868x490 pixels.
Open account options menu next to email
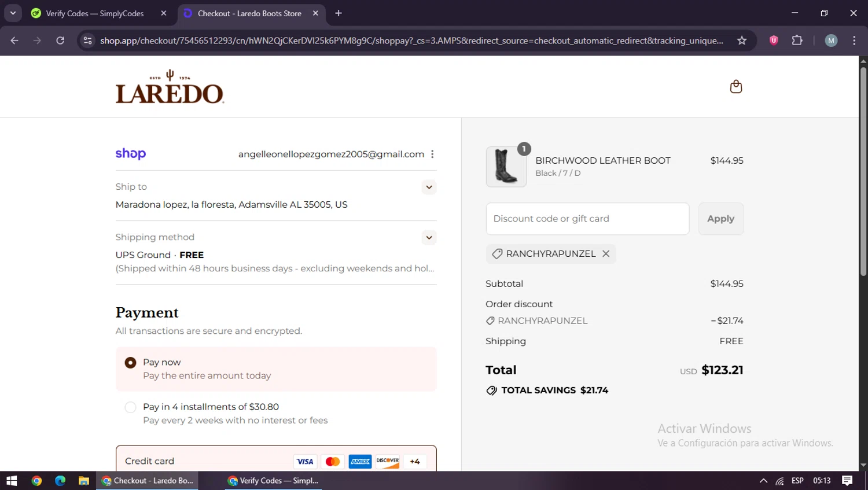tap(432, 154)
